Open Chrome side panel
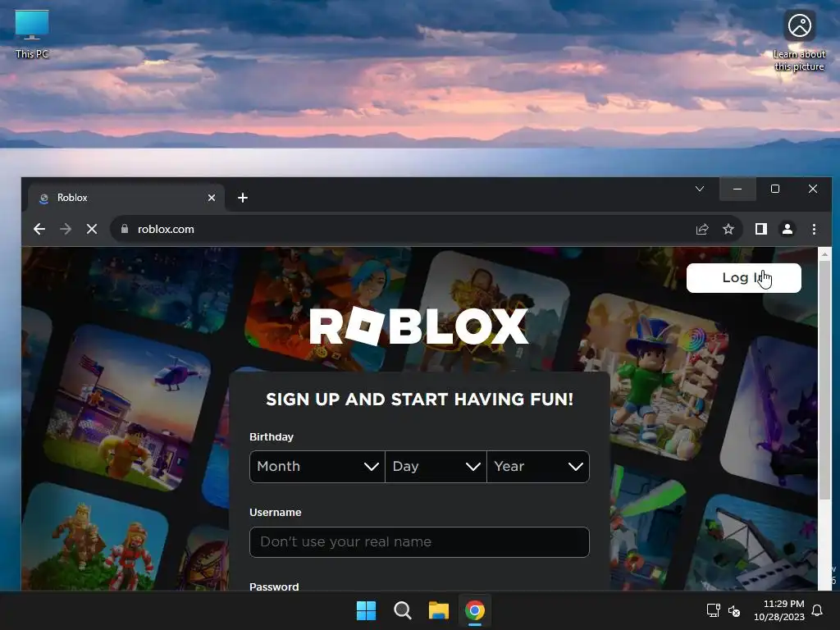This screenshot has height=630, width=840. (761, 230)
